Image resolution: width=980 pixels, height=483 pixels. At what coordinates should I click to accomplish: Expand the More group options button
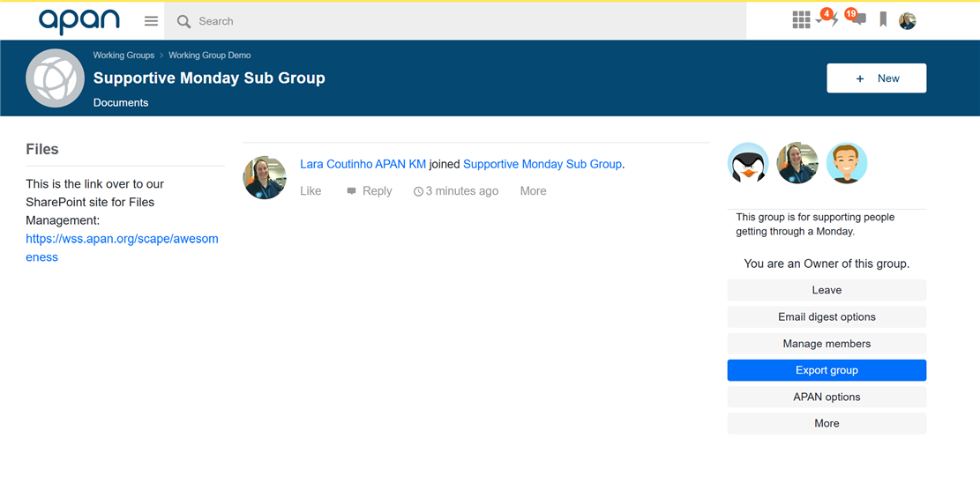(x=827, y=424)
